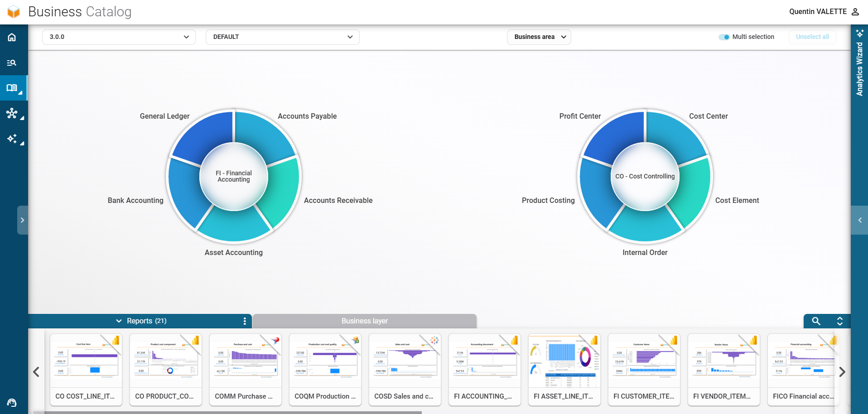Open the Home icon in the sidebar
The height and width of the screenshot is (414, 868).
coord(12,37)
